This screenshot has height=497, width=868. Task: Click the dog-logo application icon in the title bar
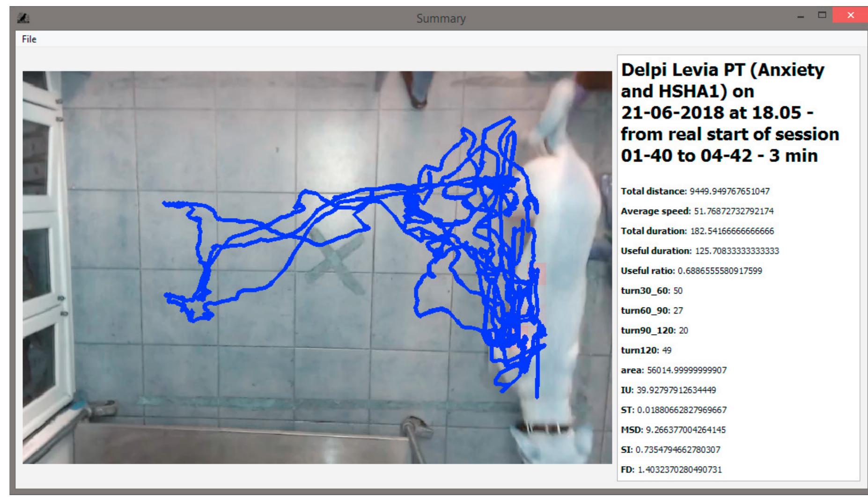coord(22,18)
